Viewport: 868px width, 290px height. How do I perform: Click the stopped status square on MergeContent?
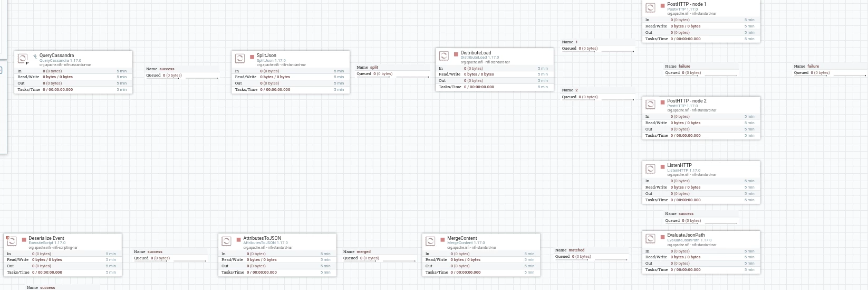click(x=443, y=240)
